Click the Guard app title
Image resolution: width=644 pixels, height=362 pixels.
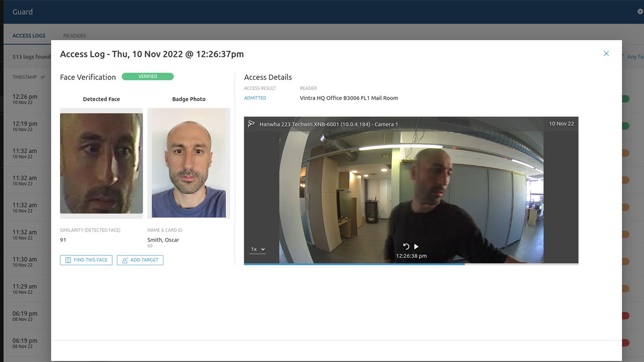[x=23, y=12]
